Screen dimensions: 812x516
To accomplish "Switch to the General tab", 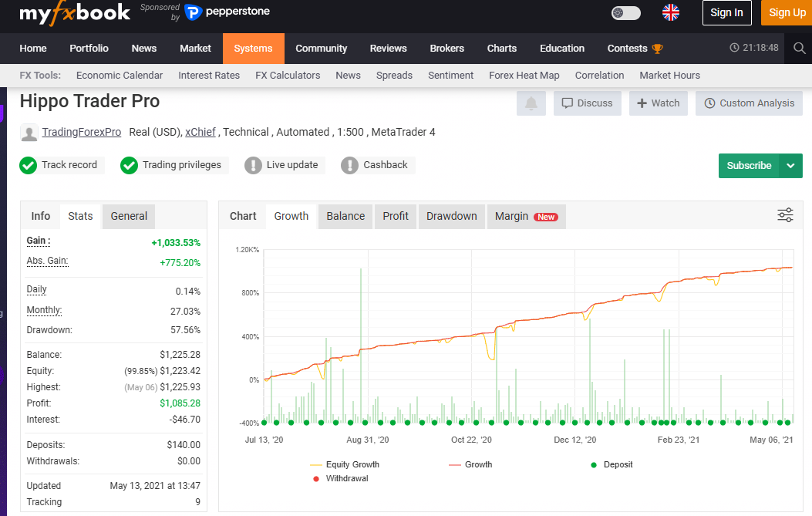I will click(129, 216).
